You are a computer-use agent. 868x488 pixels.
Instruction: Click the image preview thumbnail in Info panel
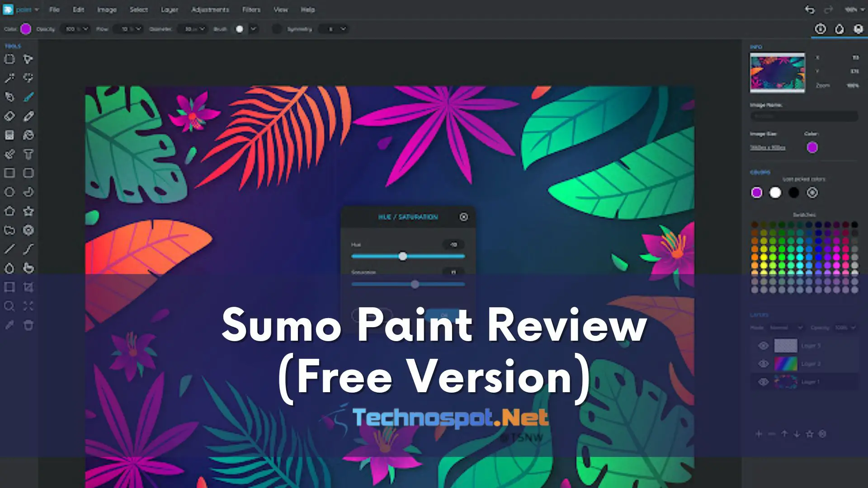point(778,73)
